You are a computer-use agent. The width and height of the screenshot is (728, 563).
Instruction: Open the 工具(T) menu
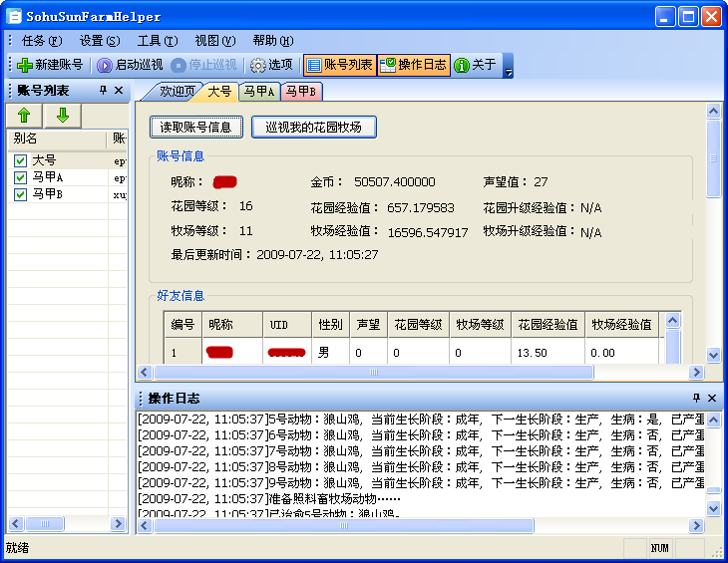(158, 41)
